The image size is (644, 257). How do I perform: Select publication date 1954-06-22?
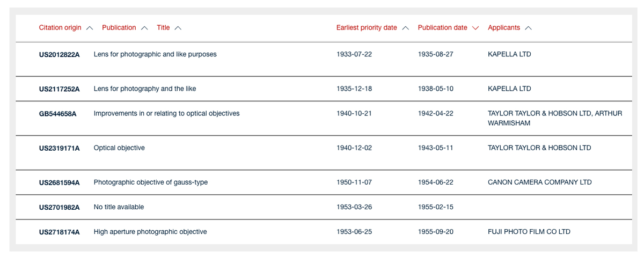pos(436,182)
